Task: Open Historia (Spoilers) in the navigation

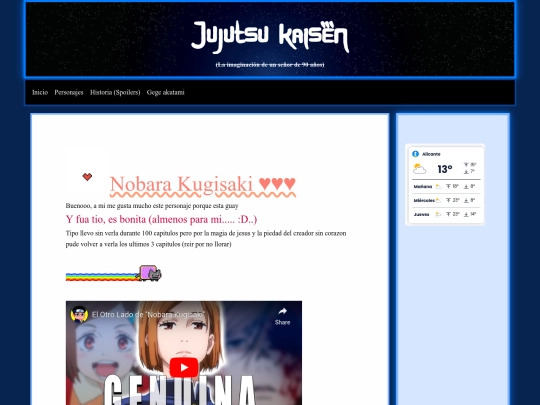Action: point(115,92)
